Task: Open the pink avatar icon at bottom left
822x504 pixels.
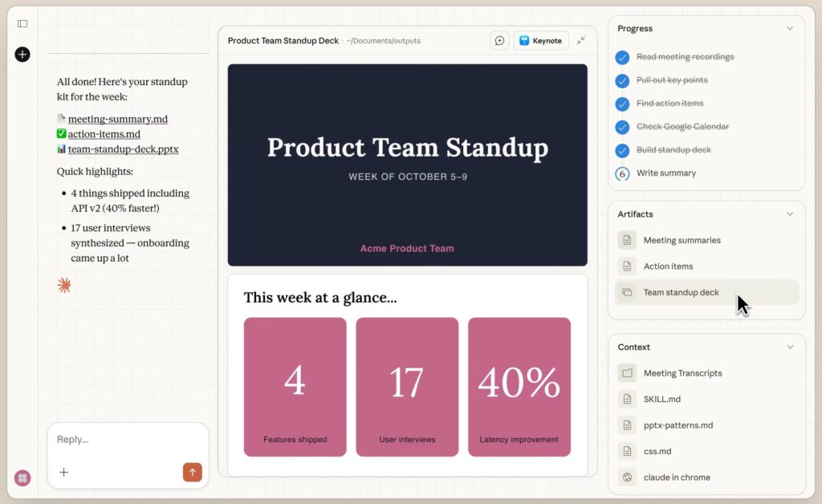Action: tap(22, 478)
